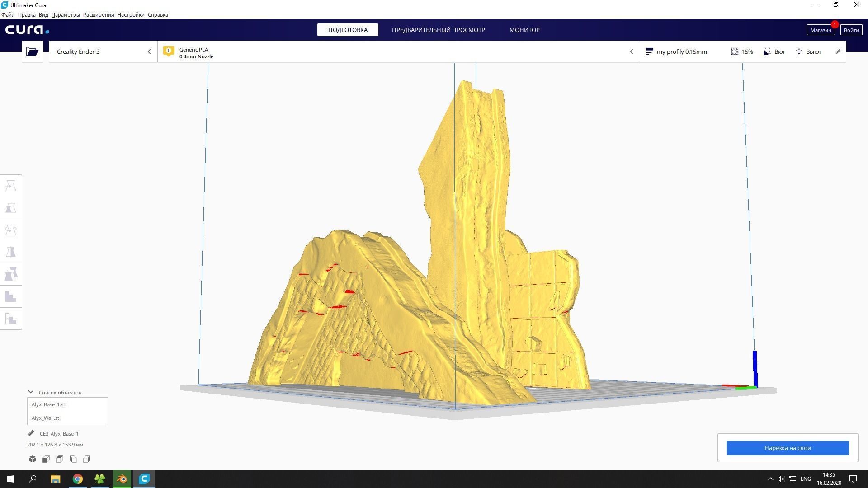Viewport: 868px width, 488px height.
Task: Select the Move tool in left toolbar
Action: pyautogui.click(x=11, y=186)
